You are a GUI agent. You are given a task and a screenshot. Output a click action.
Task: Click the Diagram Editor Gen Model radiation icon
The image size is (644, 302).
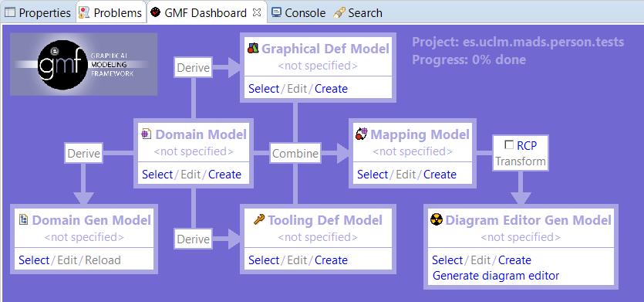437,219
